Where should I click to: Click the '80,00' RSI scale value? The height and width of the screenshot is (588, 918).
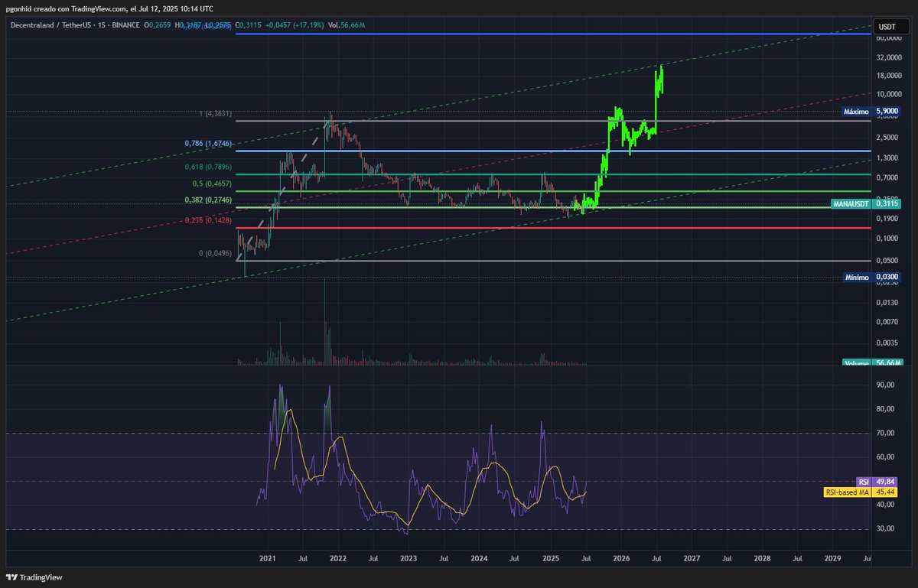coord(885,409)
